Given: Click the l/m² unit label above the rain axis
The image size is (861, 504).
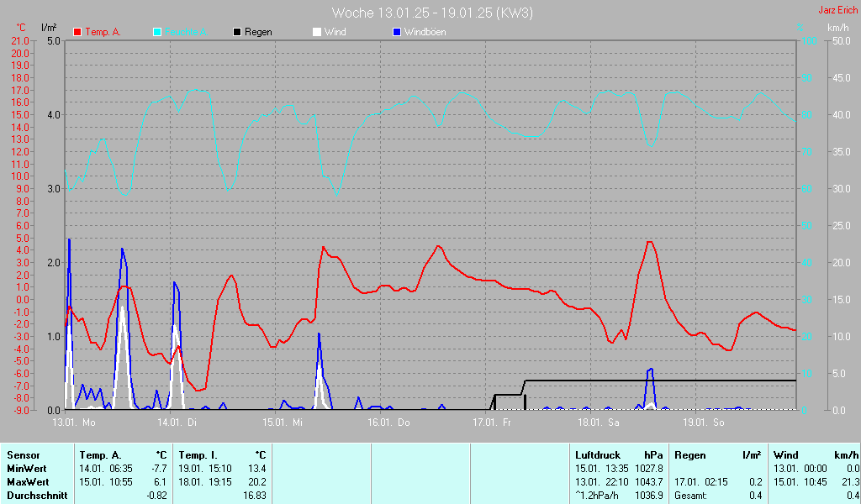Looking at the screenshot, I should coord(49,28).
